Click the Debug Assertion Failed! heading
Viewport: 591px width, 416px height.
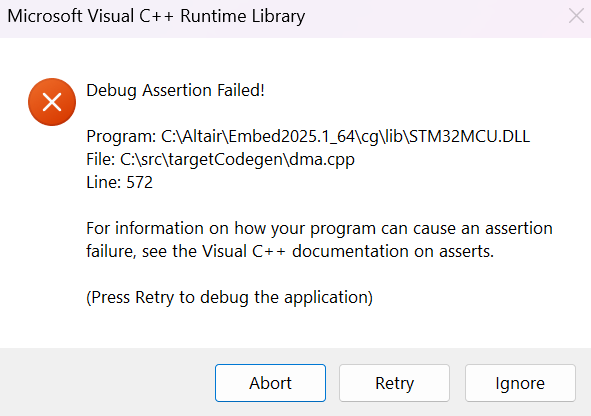click(x=175, y=90)
